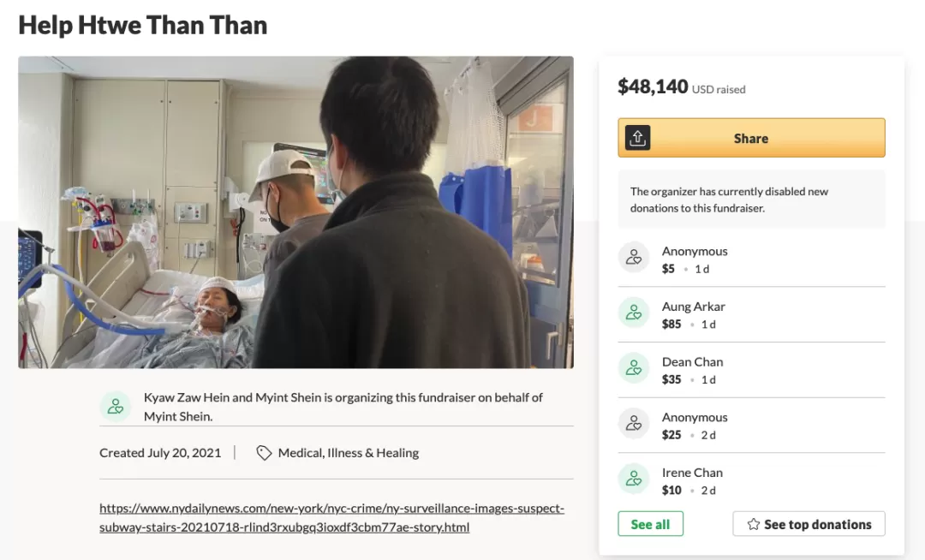Image resolution: width=925 pixels, height=560 pixels.
Task: Click the tag icon next to Medical category
Action: click(x=264, y=453)
